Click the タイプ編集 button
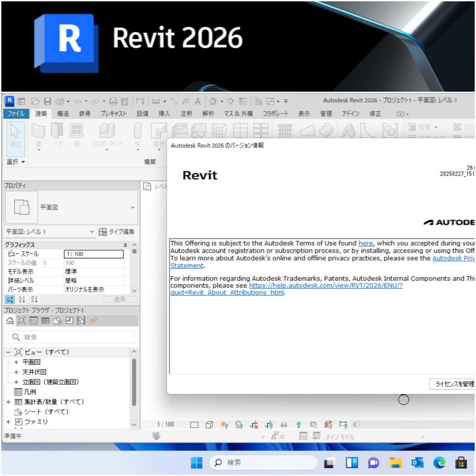Image resolution: width=476 pixels, height=476 pixels. 116,232
